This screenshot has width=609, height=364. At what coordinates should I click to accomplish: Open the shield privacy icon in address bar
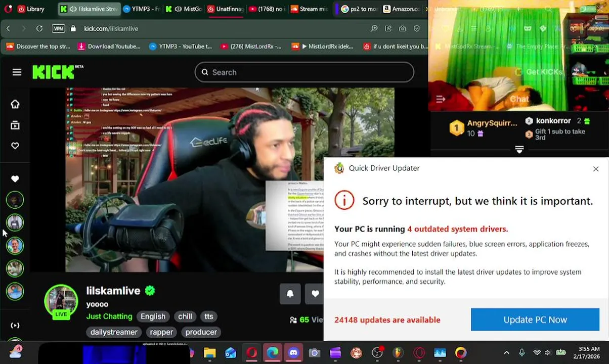(416, 29)
